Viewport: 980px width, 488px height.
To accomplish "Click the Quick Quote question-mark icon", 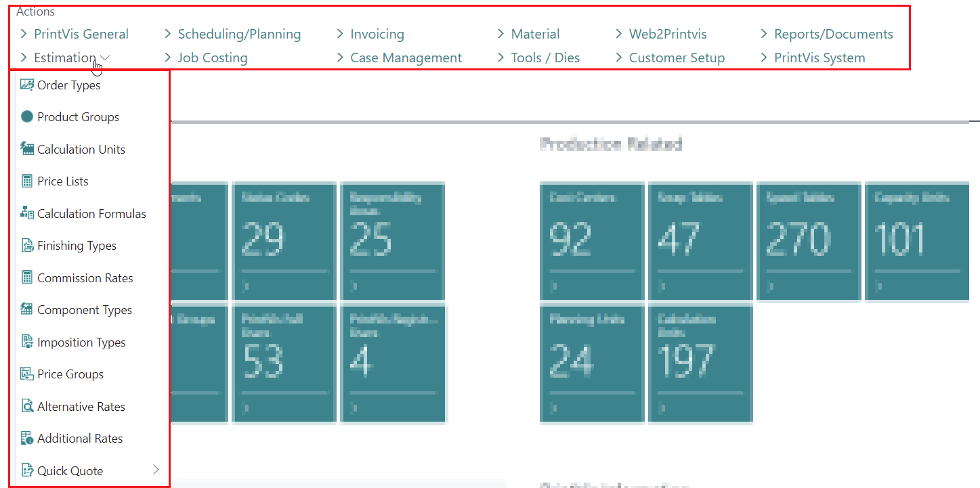I will point(27,470).
